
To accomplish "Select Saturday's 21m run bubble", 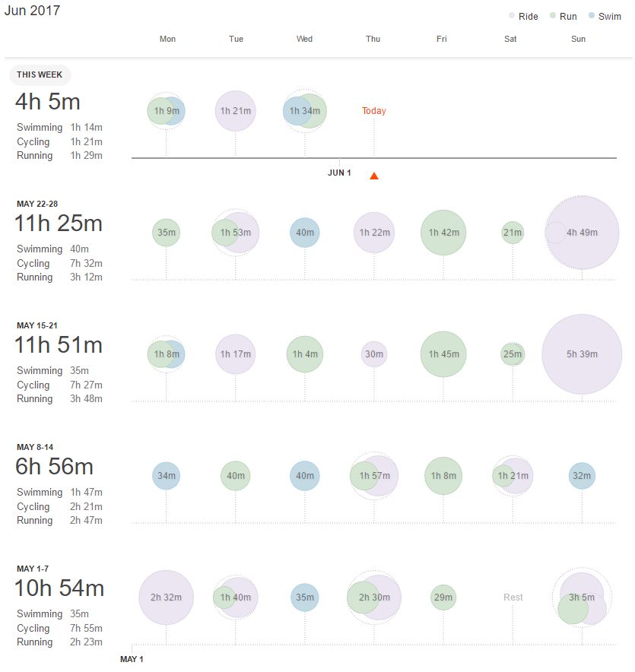I will (x=512, y=233).
